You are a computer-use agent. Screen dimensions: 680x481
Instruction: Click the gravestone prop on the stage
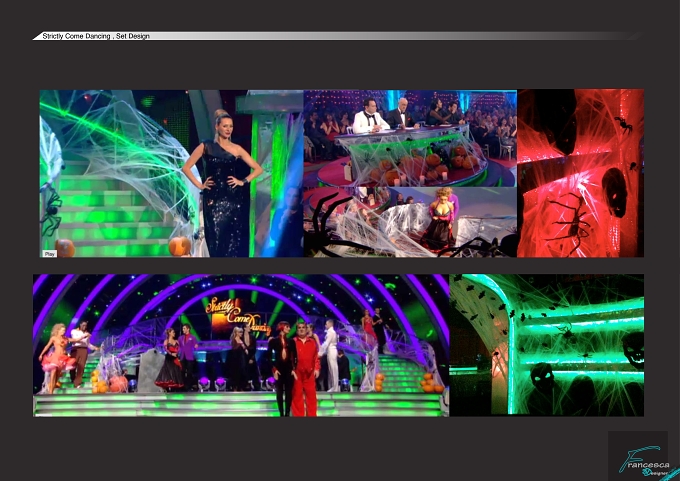150,370
